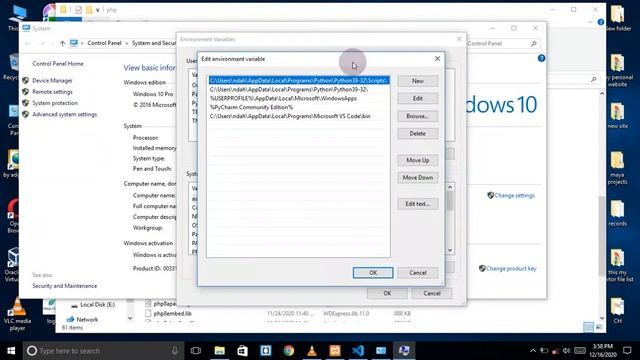This screenshot has width=640, height=360.
Task: Click the System window help icon
Action: (541, 58)
